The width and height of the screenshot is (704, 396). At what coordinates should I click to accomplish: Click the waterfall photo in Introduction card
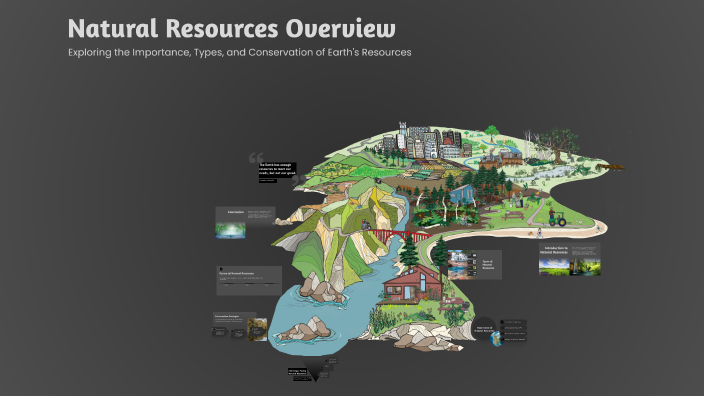(585, 266)
